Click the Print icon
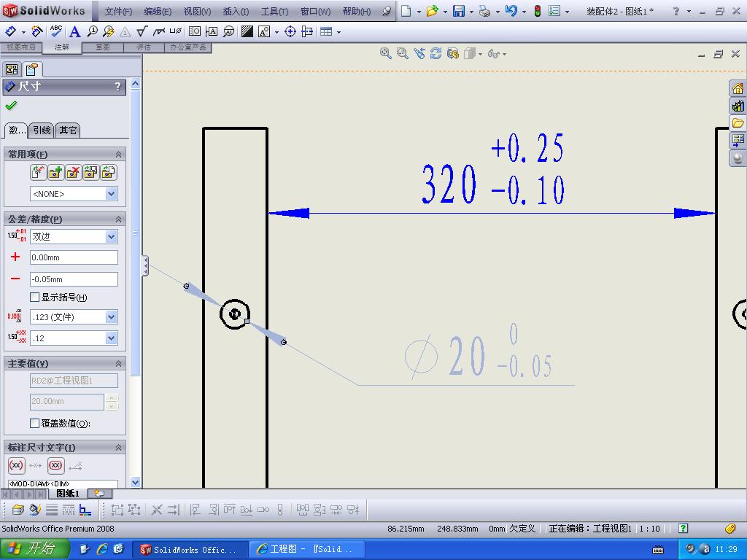Screen dimensions: 747x560 click(484, 11)
